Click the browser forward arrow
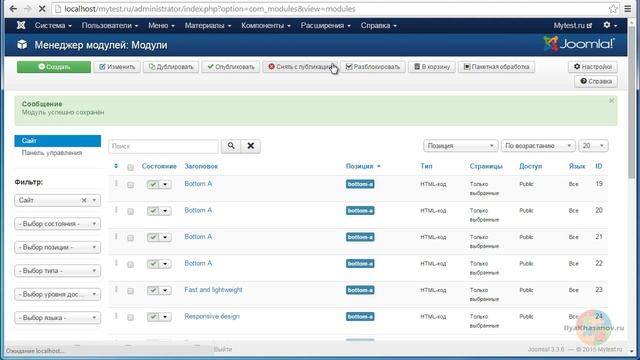 (27, 9)
